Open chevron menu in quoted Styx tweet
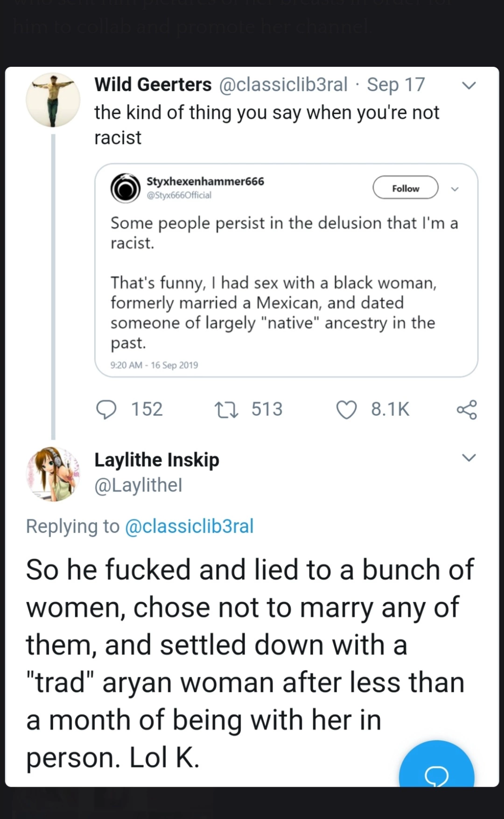 [455, 189]
